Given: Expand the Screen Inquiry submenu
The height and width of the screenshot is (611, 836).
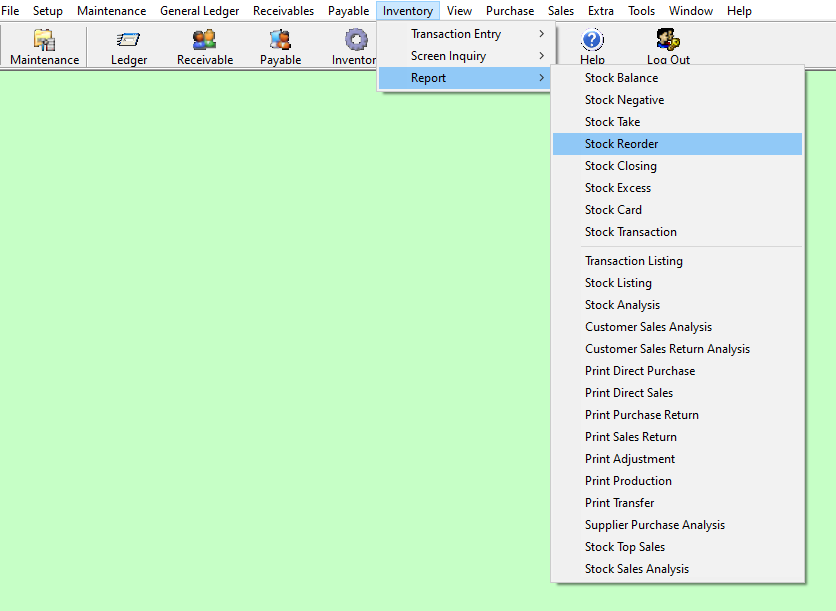Looking at the screenshot, I should point(464,56).
